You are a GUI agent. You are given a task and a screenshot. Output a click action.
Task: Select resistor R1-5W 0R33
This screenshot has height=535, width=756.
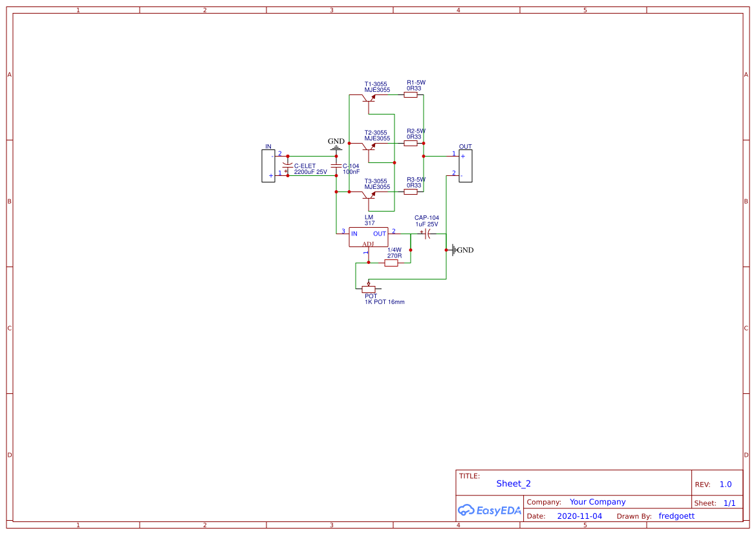[x=411, y=95]
